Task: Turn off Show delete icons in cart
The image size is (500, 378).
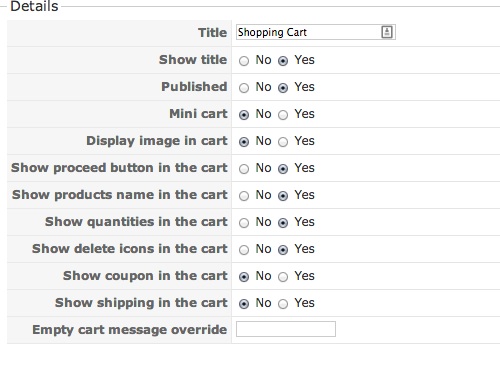Action: click(x=244, y=250)
